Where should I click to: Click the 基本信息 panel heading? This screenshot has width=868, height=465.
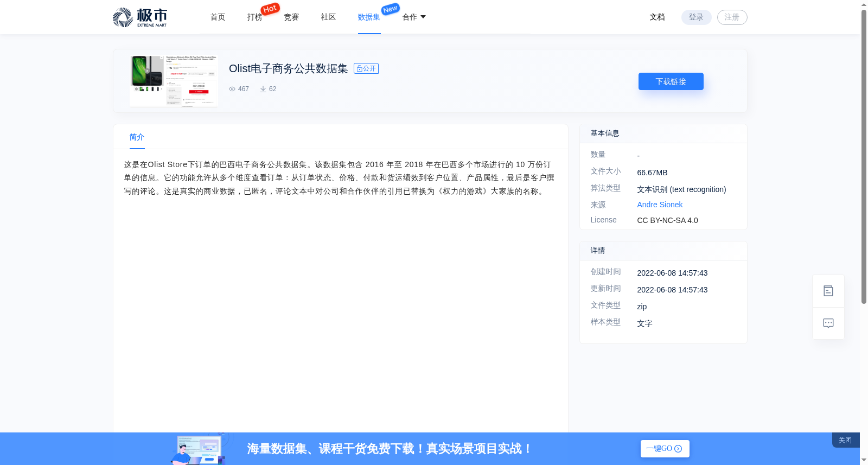[605, 133]
